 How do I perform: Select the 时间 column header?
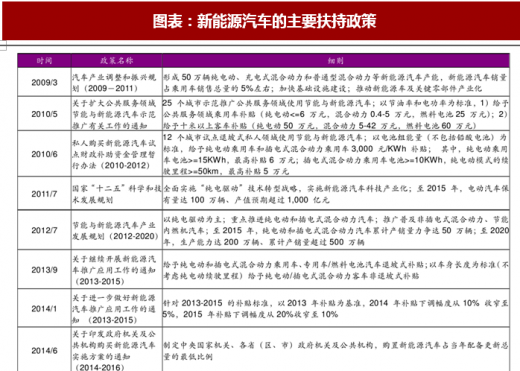pos(44,61)
